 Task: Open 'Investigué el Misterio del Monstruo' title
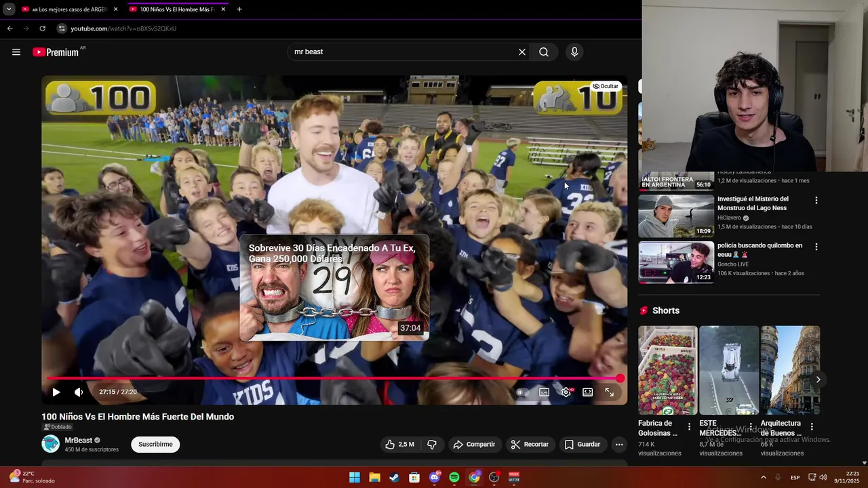[753, 203]
